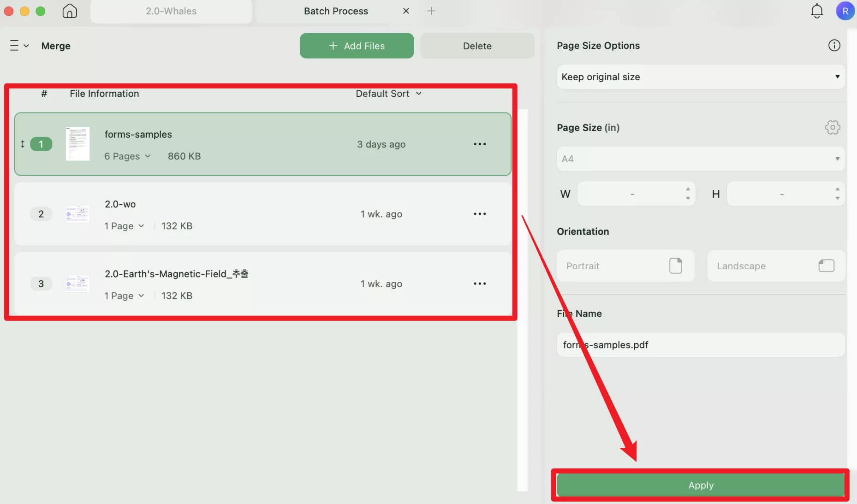Increase the width W stepper value
857x504 pixels.
(x=688, y=189)
